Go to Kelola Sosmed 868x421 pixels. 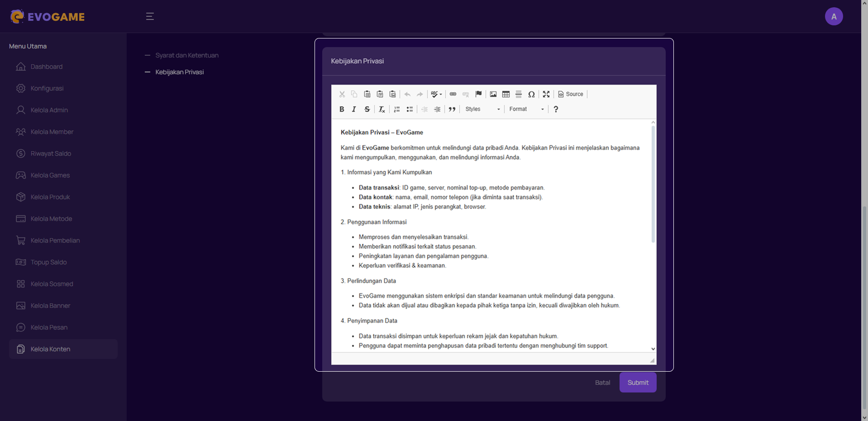click(x=63, y=284)
